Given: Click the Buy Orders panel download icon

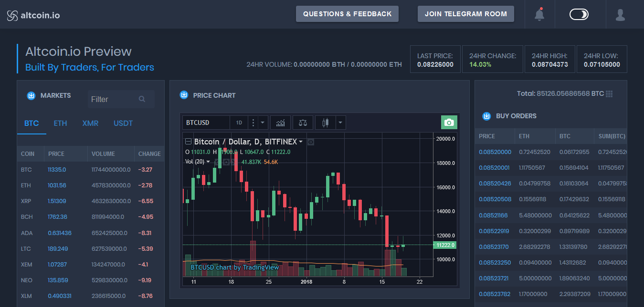Looking at the screenshot, I should pyautogui.click(x=487, y=116).
